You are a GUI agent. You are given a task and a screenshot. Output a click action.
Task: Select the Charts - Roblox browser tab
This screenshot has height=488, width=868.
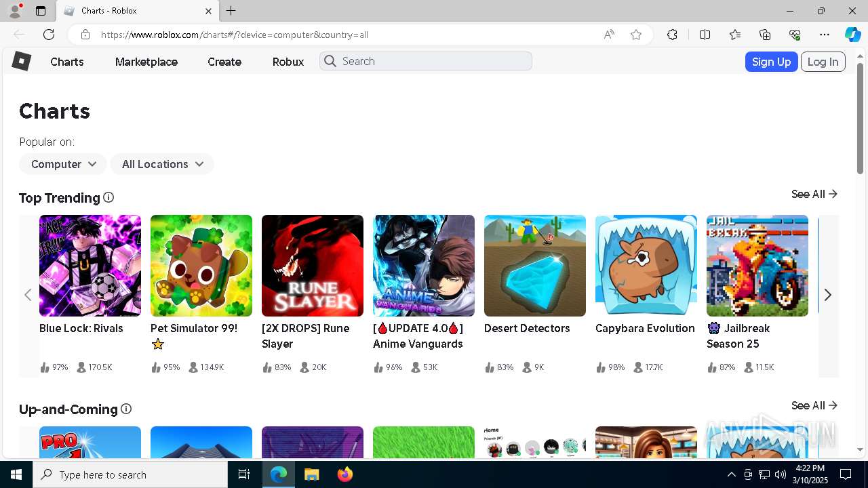click(137, 11)
